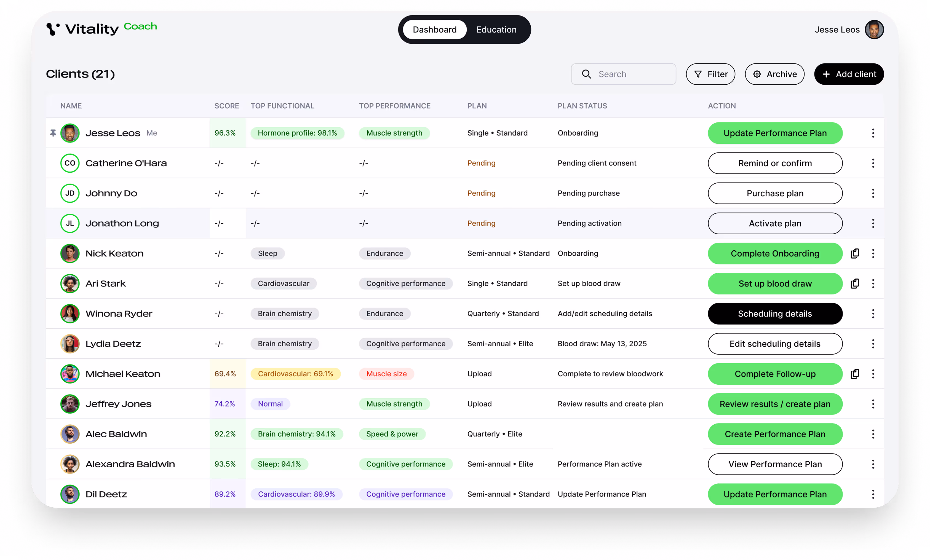Image resolution: width=930 pixels, height=560 pixels.
Task: Open the Archive view
Action: coord(774,74)
